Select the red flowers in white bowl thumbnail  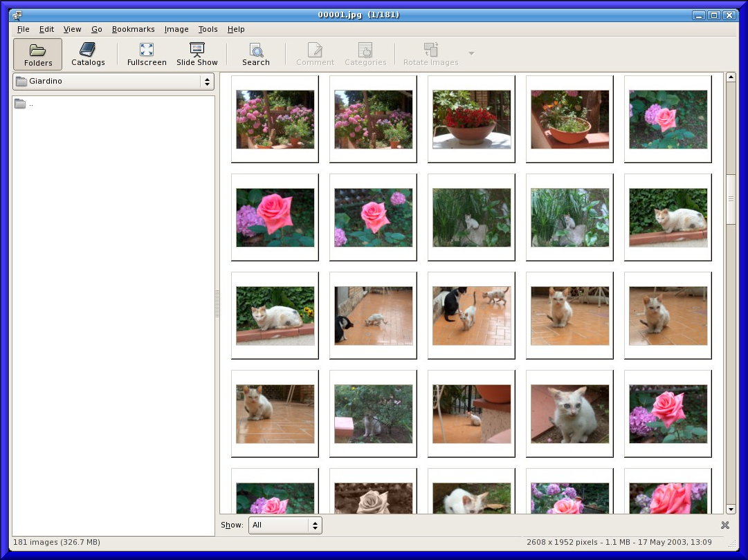point(471,119)
